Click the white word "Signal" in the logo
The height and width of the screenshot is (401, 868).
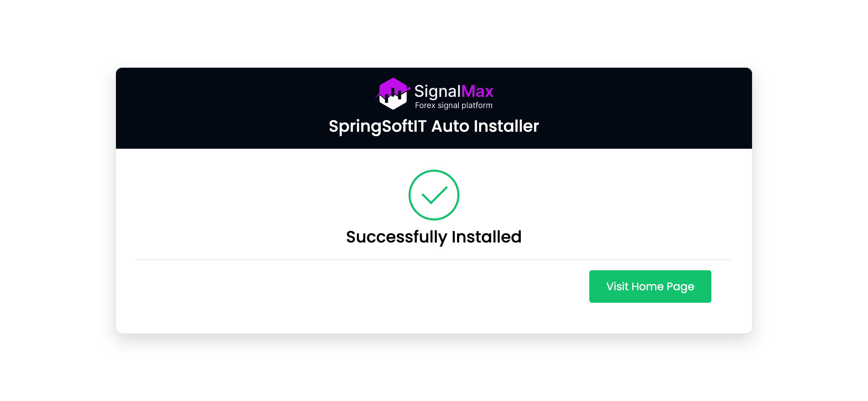pos(437,91)
